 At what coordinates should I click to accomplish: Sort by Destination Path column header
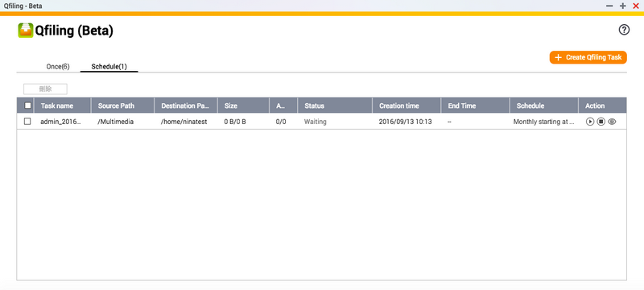pos(186,106)
